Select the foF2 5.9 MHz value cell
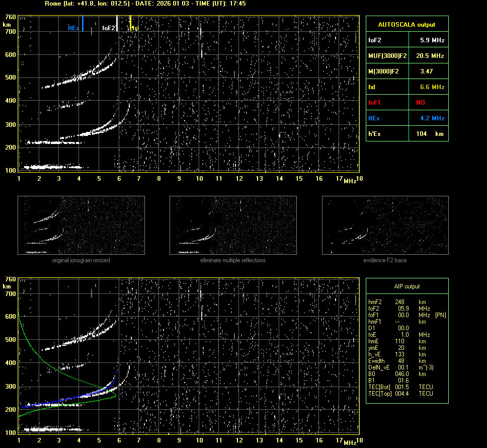 tap(432, 40)
